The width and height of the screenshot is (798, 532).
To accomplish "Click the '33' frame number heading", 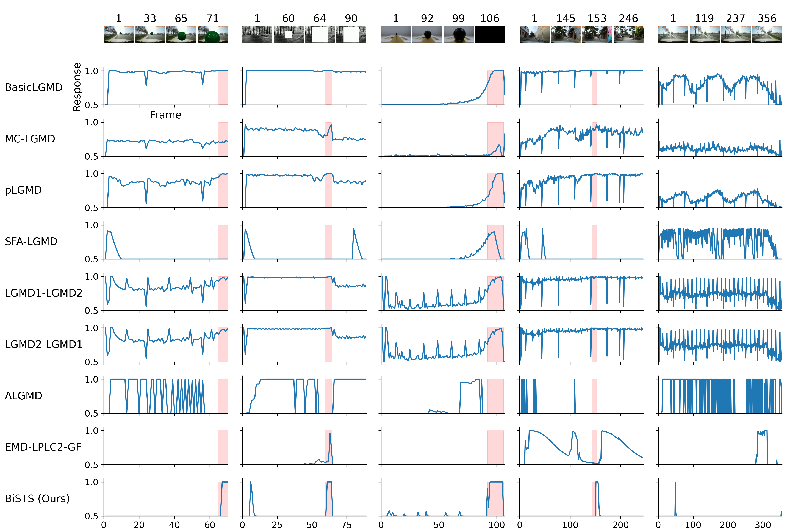I will tap(150, 19).
